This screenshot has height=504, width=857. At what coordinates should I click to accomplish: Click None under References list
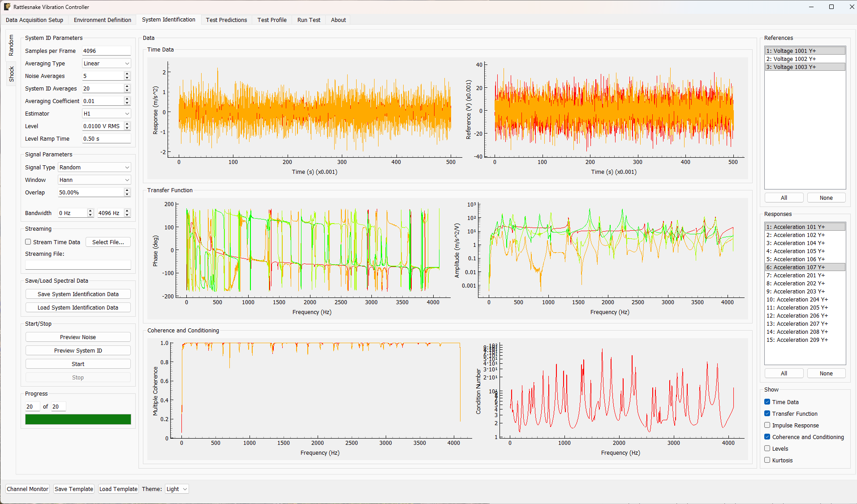[826, 198]
